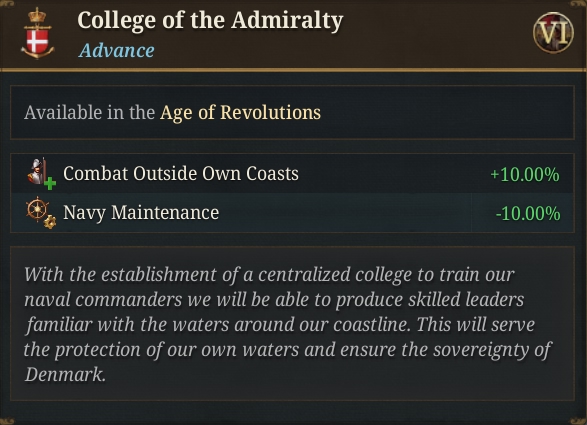Click the Combat Outside Own Coasts soldier icon
The height and width of the screenshot is (425, 587).
pos(41,173)
